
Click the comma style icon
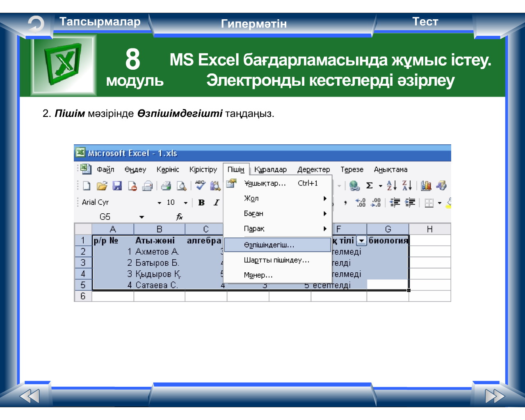345,203
